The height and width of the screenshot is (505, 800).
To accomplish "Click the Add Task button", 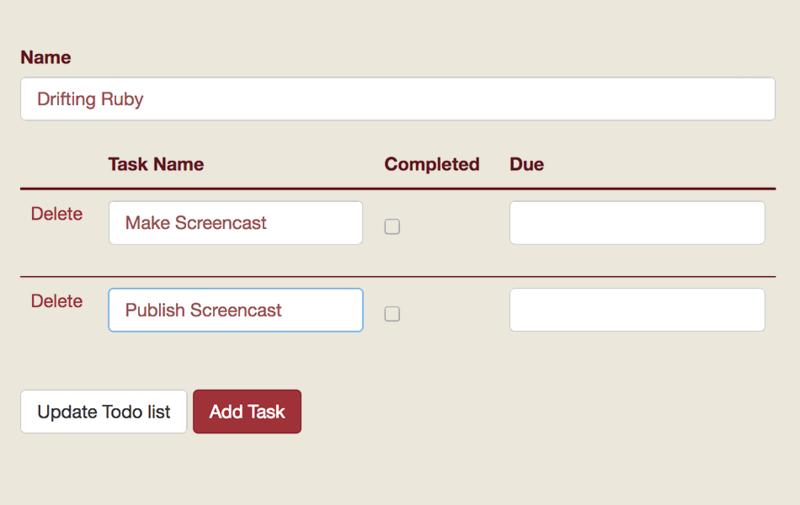I will [247, 412].
